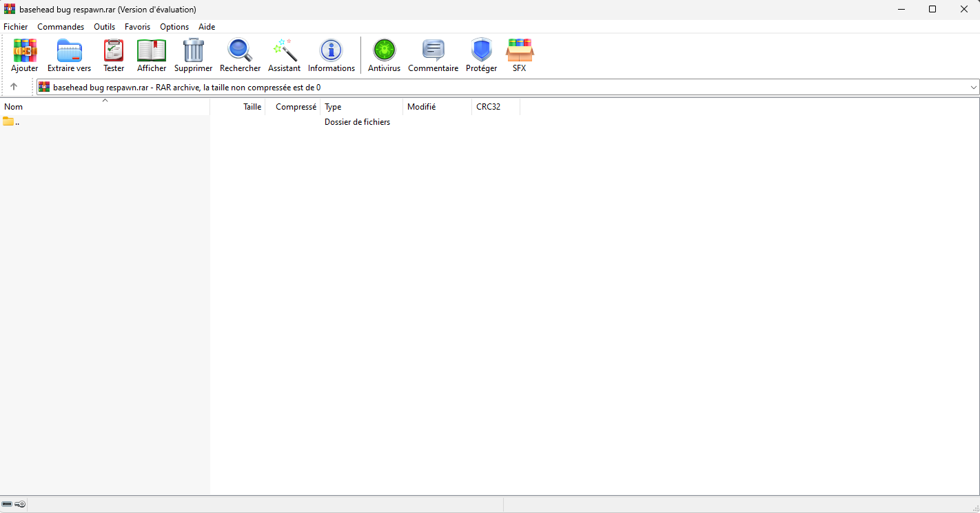Sort by the Taille column header
Viewport: 980px width, 513px height.
(x=252, y=107)
